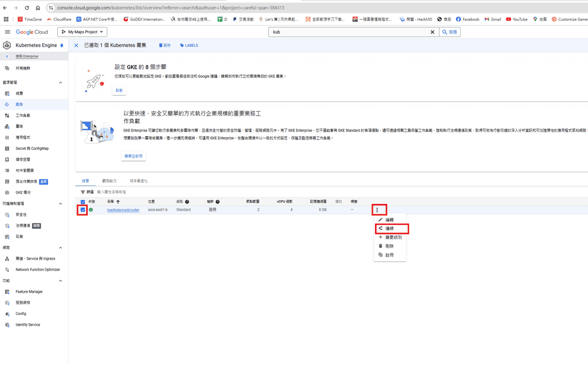Click the three-dot actions menu on loadbalancedcluster row
Viewport: 588px width, 365px height.
point(379,210)
